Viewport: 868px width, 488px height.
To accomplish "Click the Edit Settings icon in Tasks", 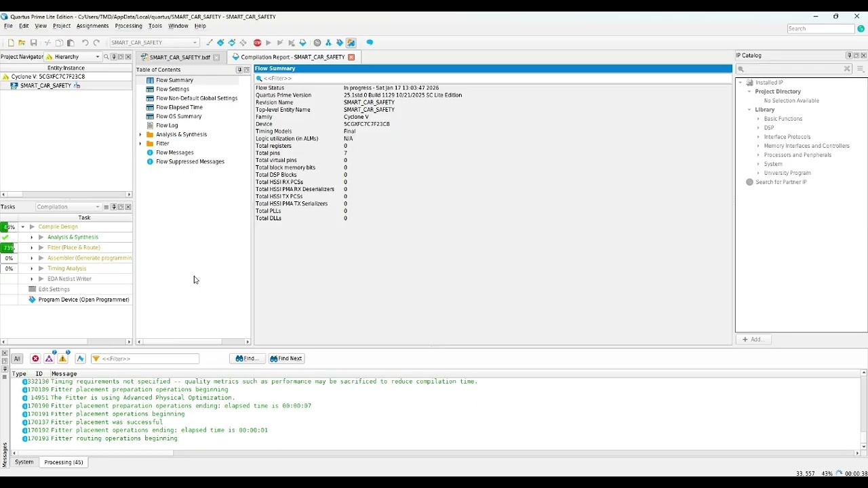I will tap(32, 289).
